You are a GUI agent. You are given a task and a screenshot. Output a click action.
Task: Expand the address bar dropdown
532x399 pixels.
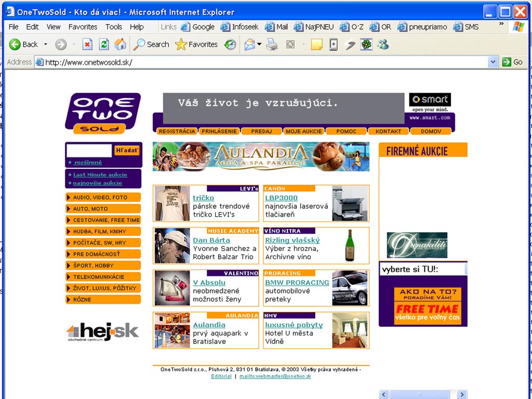click(493, 62)
